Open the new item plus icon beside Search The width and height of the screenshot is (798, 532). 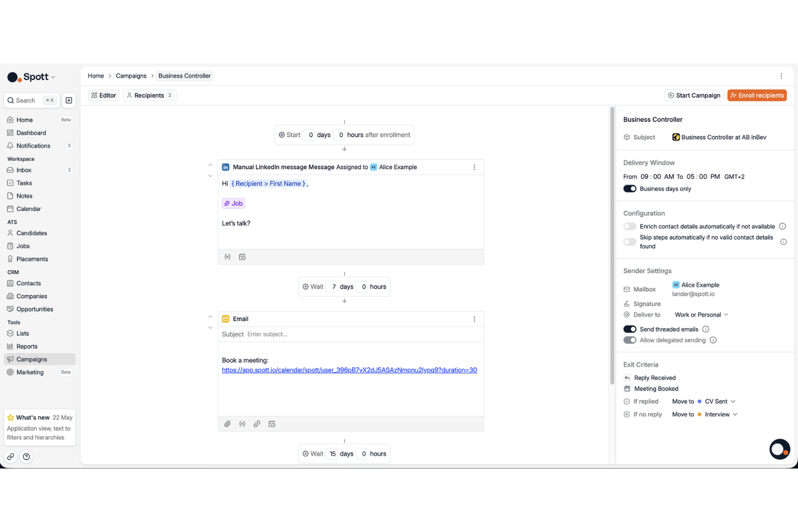pyautogui.click(x=69, y=100)
